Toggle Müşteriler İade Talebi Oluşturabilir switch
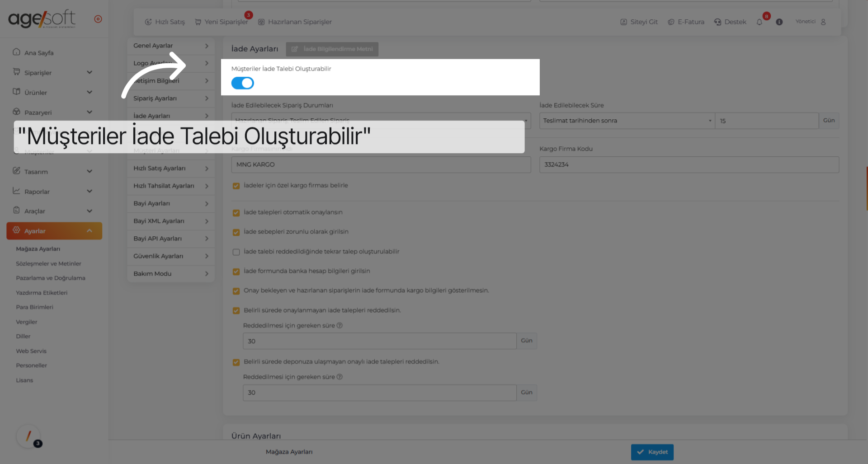 (x=242, y=83)
